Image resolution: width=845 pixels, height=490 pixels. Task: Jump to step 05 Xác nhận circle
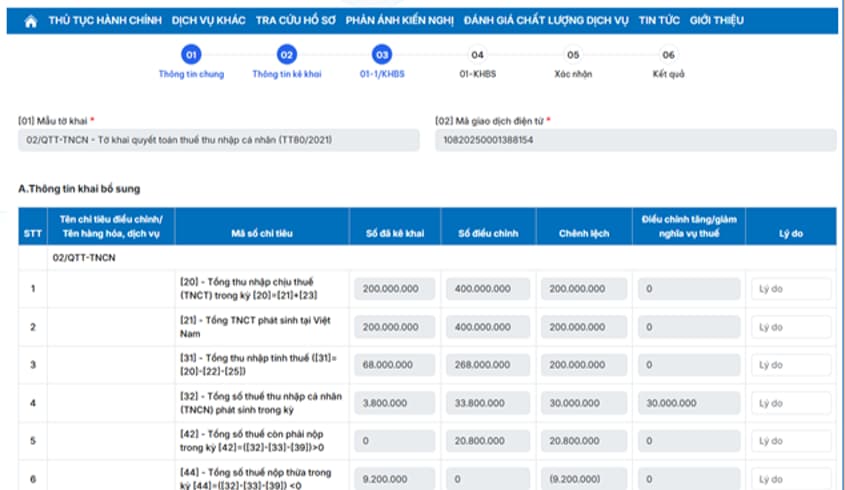(x=573, y=54)
